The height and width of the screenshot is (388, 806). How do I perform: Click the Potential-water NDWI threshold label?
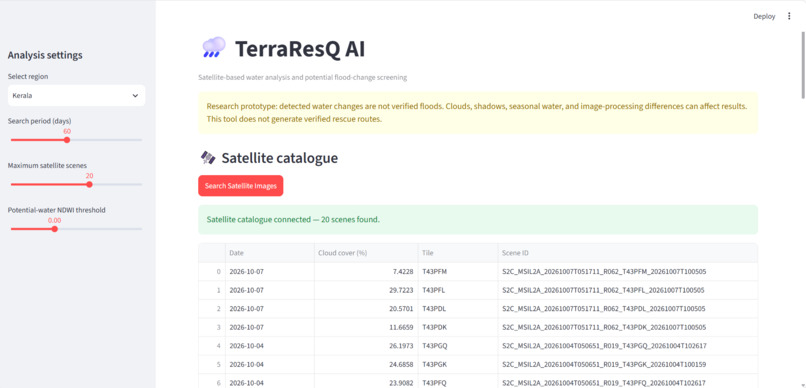pyautogui.click(x=57, y=210)
